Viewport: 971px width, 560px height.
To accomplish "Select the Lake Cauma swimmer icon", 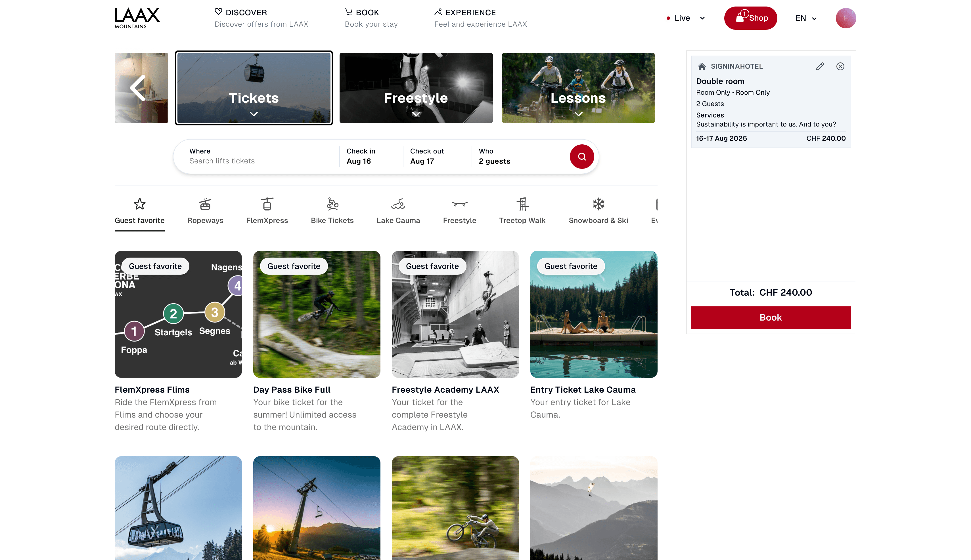I will [x=398, y=204].
